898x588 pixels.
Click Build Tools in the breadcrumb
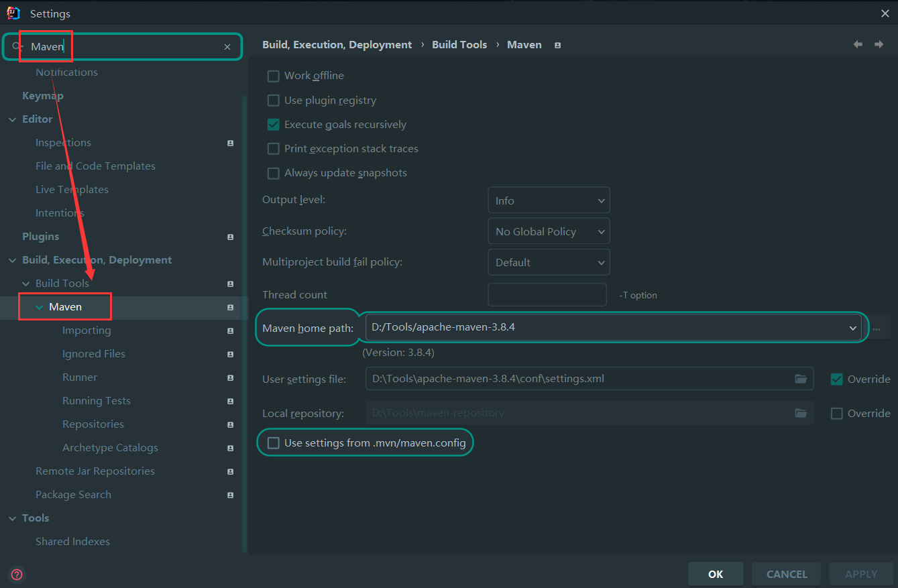click(x=459, y=45)
